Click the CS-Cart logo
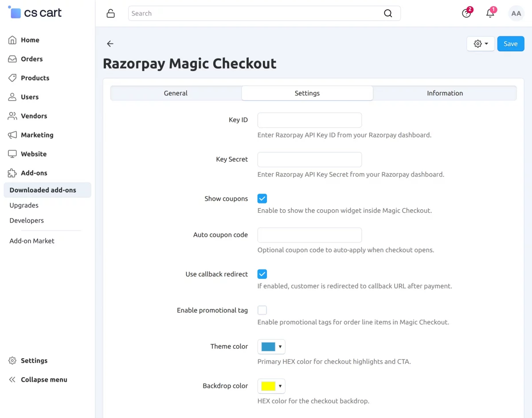Viewport: 532px width, 418px height. [35, 12]
